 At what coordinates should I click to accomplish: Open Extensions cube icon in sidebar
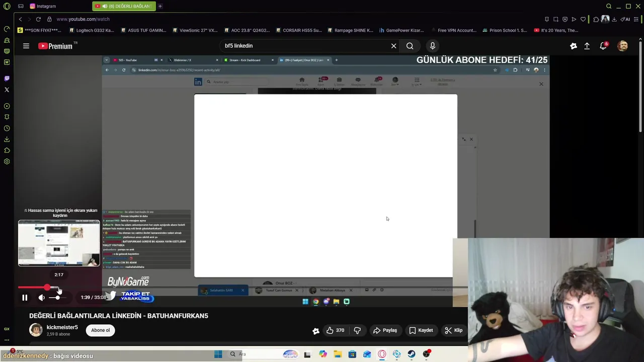coord(7,150)
